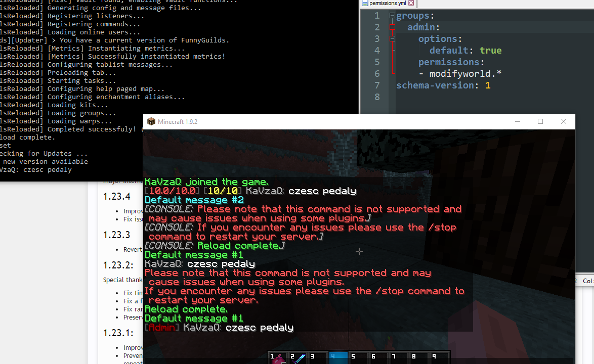Maximize the Minecraft 1.9.2 window
This screenshot has width=594, height=364.
pyautogui.click(x=540, y=121)
